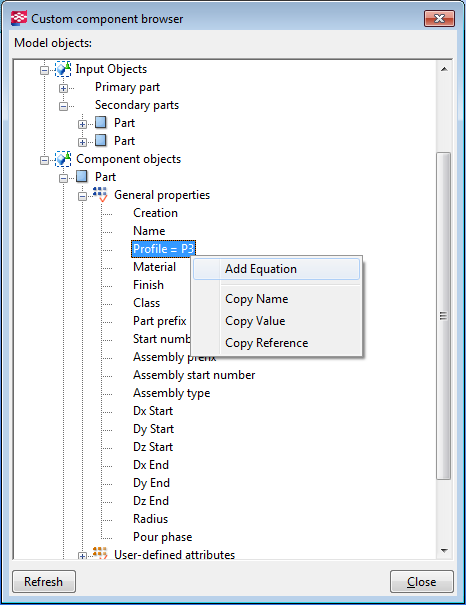The image size is (466, 605).
Task: Select the Part prefix property
Action: click(x=160, y=321)
